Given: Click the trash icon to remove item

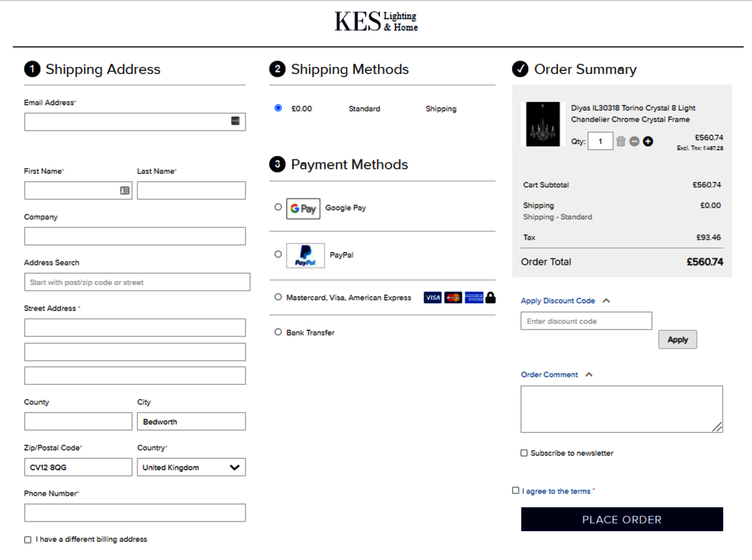Looking at the screenshot, I should tap(620, 142).
